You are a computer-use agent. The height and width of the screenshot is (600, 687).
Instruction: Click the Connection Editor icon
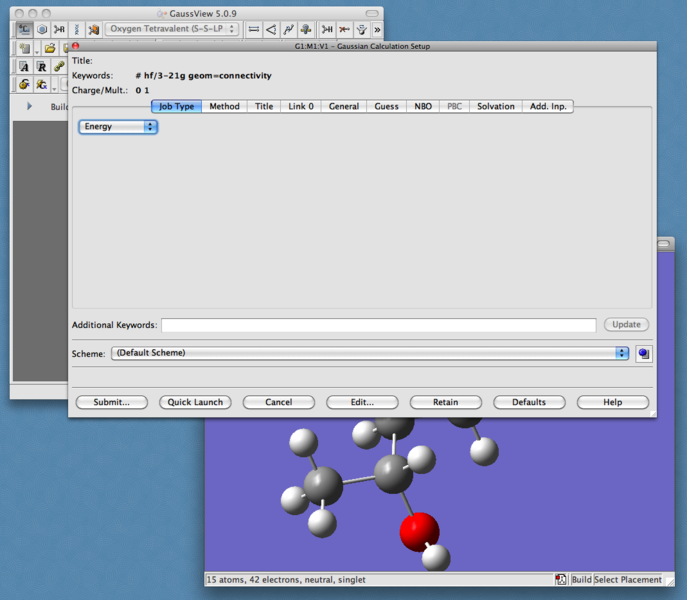tap(59, 67)
